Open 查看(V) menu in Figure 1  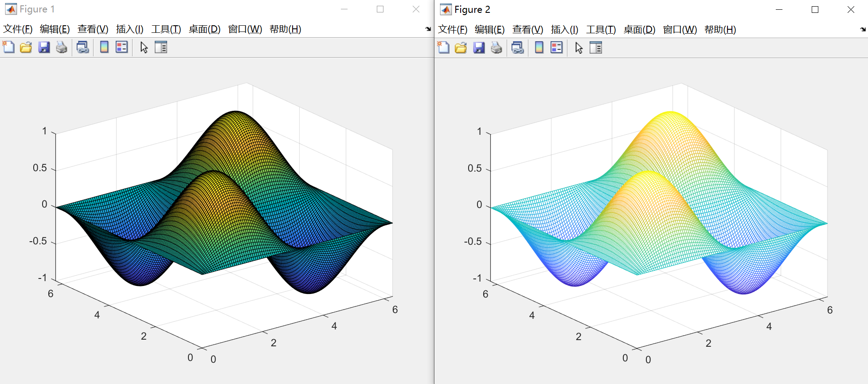coord(93,29)
